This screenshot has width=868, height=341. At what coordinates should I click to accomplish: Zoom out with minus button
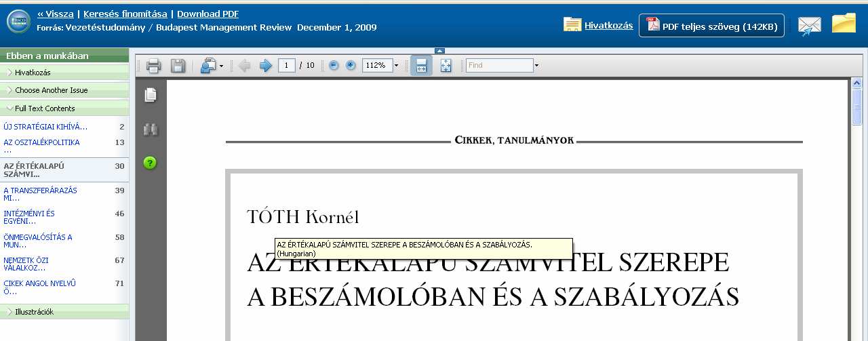pos(334,66)
